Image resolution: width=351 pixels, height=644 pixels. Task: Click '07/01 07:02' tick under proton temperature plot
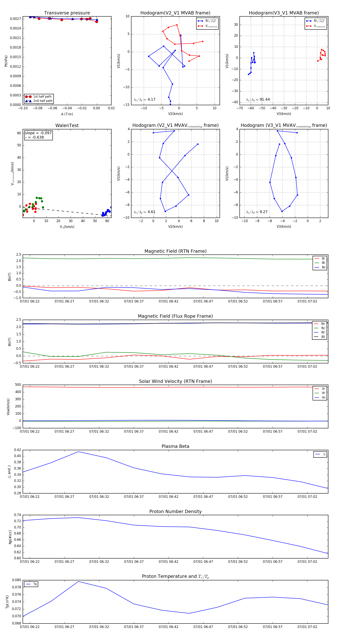pyautogui.click(x=307, y=627)
